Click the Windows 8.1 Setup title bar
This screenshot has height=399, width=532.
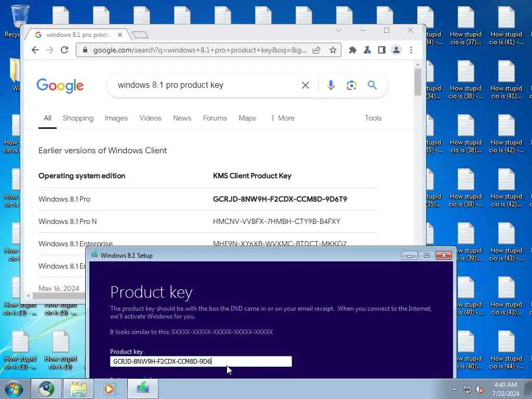[244, 256]
